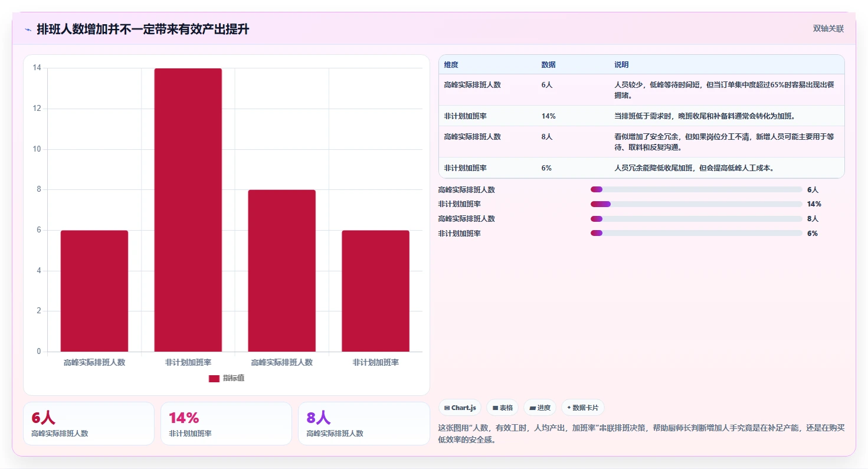Select the 进度 chip
The height and width of the screenshot is (469, 868).
[x=540, y=408]
